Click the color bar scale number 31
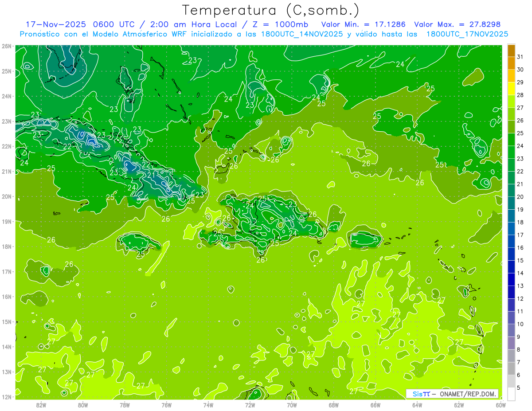This screenshot has width=532, height=411. coord(520,57)
